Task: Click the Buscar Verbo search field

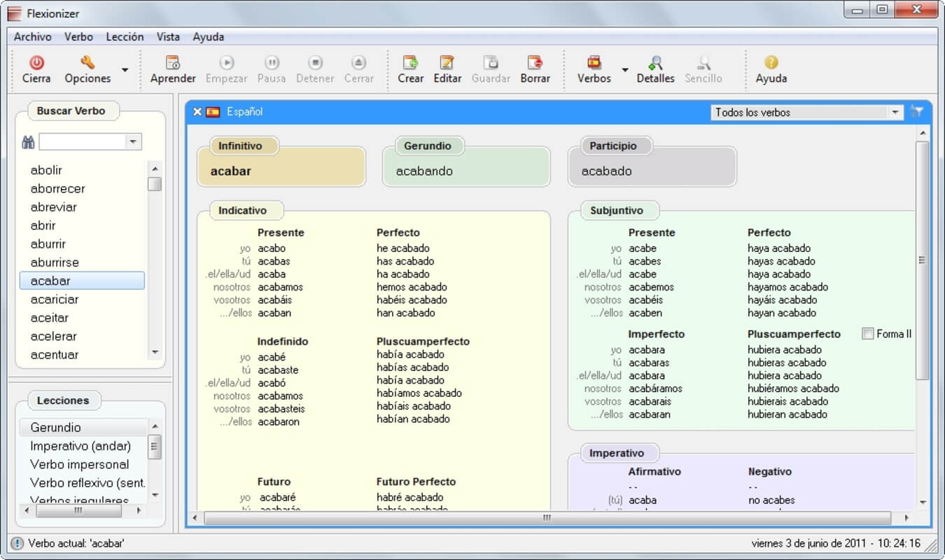Action: click(82, 142)
